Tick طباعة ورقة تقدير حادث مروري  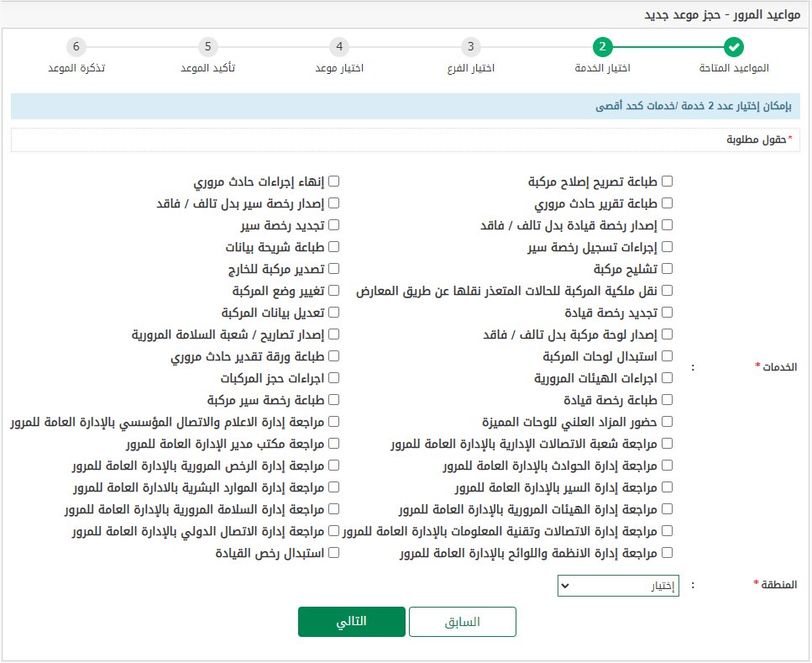pos(334,355)
